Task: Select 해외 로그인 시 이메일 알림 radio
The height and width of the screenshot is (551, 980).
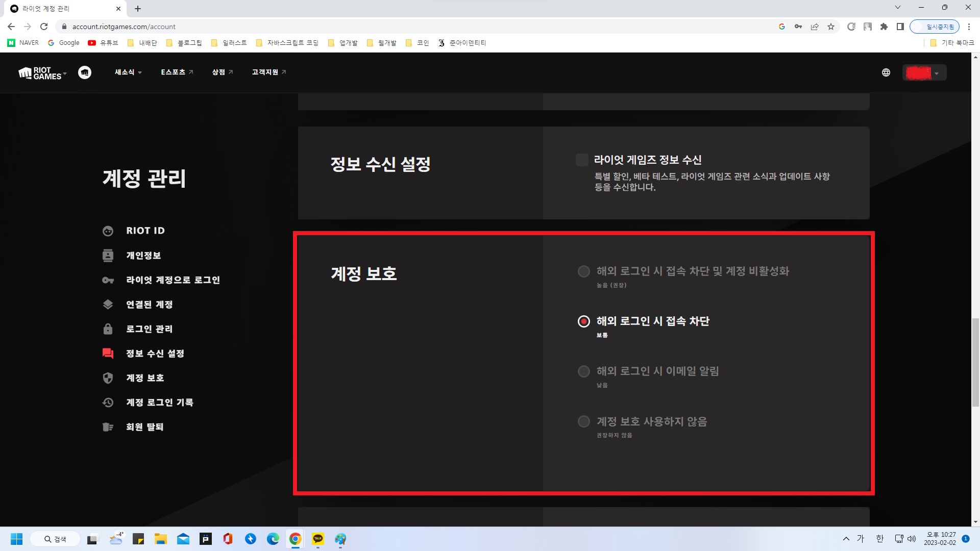Action: tap(583, 371)
